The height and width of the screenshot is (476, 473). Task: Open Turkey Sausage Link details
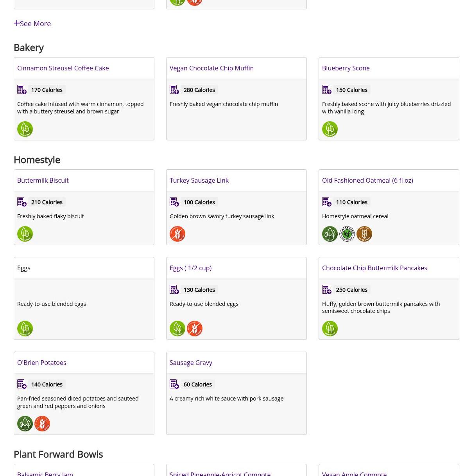199,180
